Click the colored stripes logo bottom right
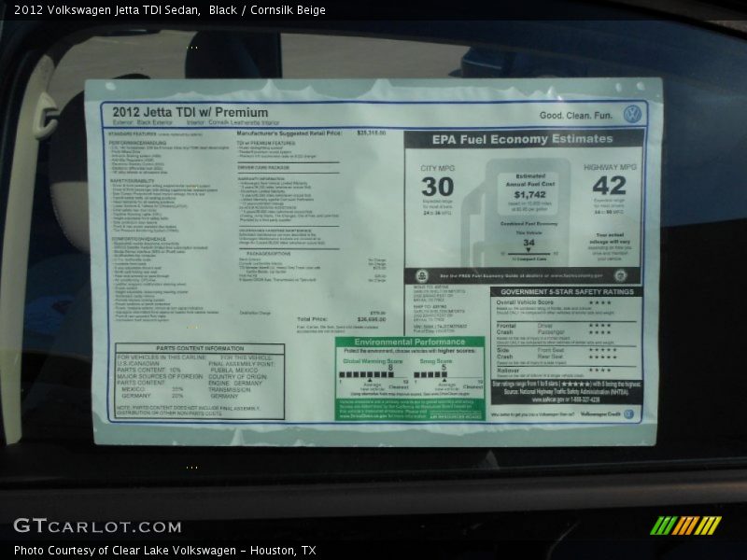The height and width of the screenshot is (560, 747). [685, 525]
